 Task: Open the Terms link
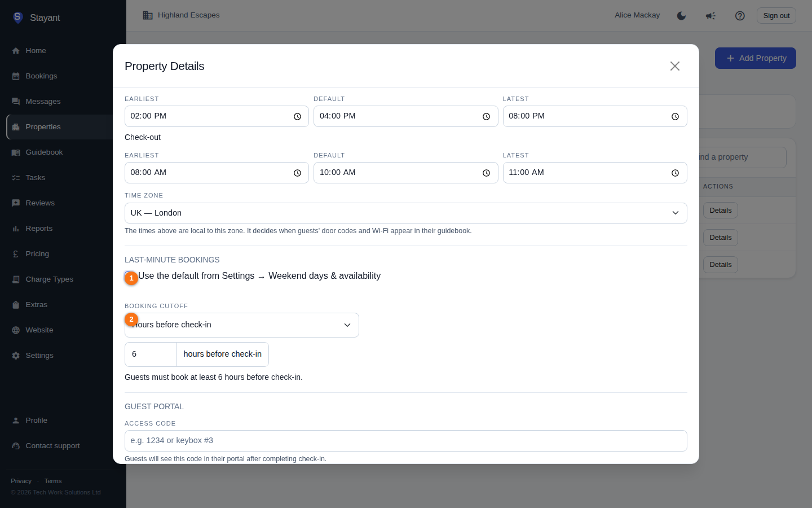point(53,481)
